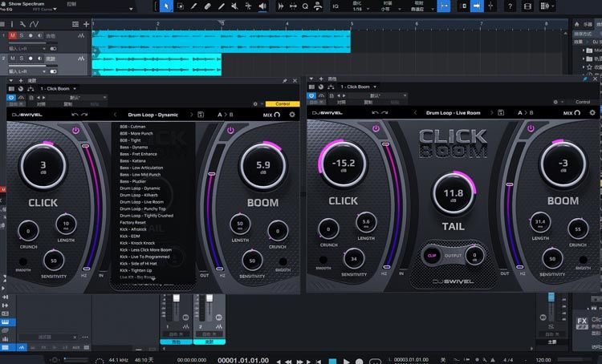Solo track 1 with S button
Screen dimensions: 602x364
tap(22, 35)
